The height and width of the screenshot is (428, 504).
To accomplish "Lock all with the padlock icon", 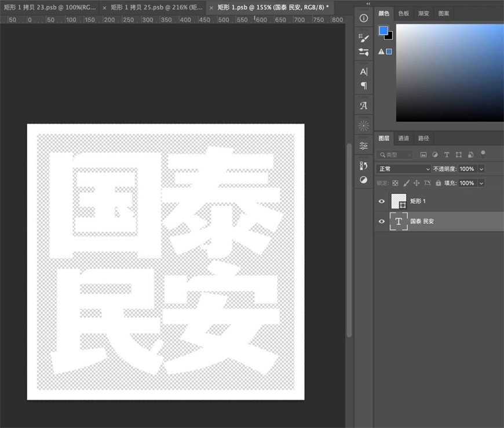I will (x=438, y=183).
